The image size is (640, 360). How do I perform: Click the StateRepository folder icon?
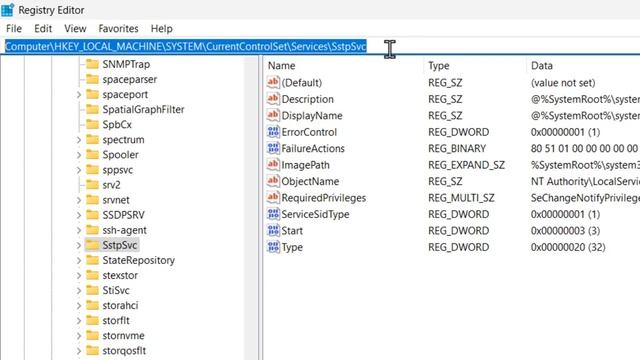(92, 260)
